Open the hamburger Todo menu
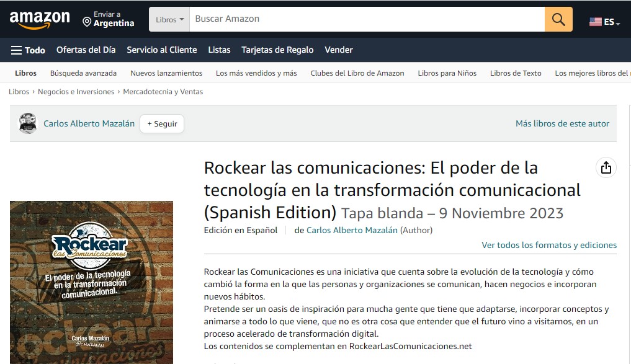The width and height of the screenshot is (631, 364). (28, 50)
